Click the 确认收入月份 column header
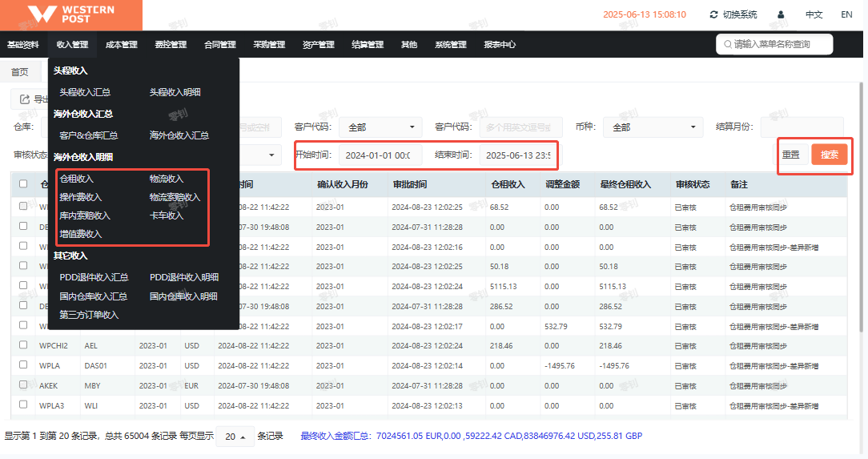The height and width of the screenshot is (459, 868). [x=343, y=184]
